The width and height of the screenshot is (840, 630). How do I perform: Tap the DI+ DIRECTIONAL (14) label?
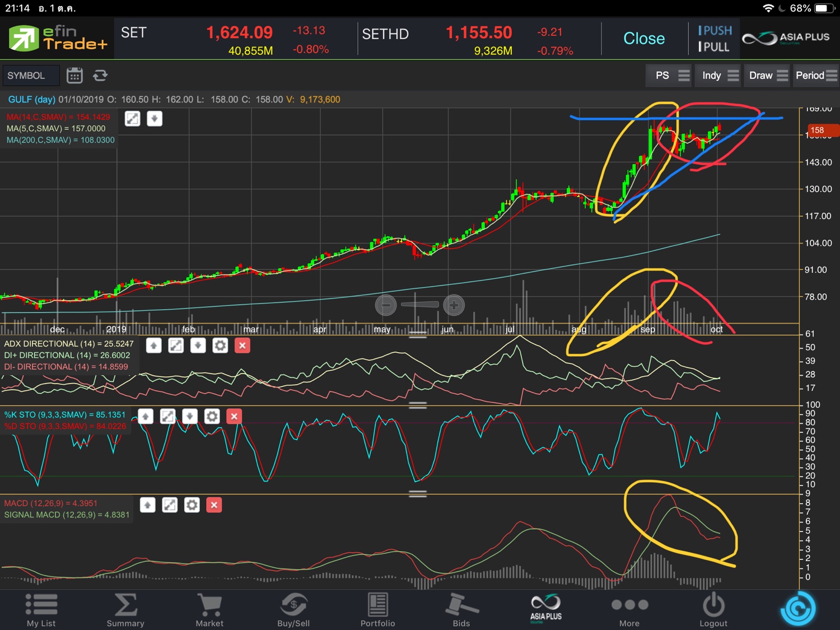tap(67, 355)
